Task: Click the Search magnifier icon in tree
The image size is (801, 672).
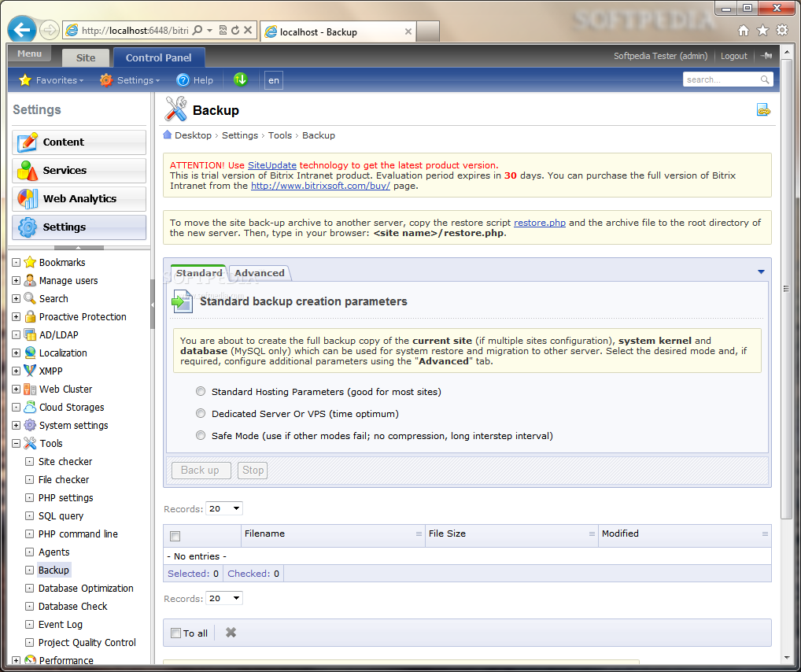Action: (30, 298)
